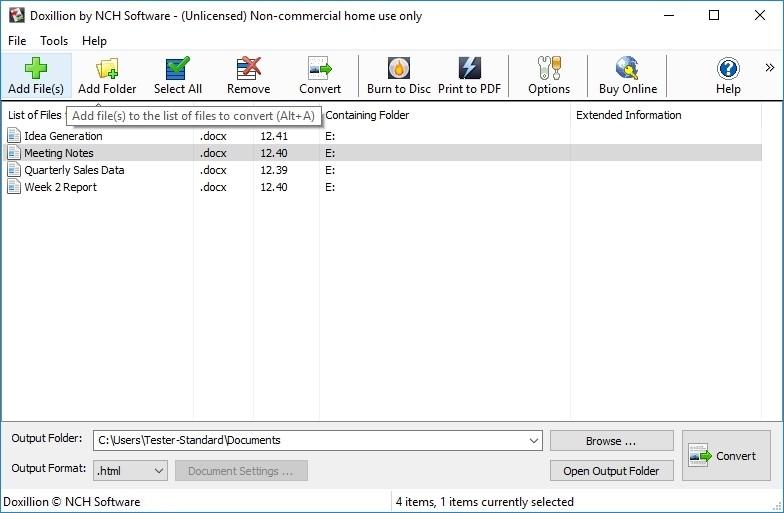784x513 pixels.
Task: Open Options from the toolbar
Action: (549, 76)
